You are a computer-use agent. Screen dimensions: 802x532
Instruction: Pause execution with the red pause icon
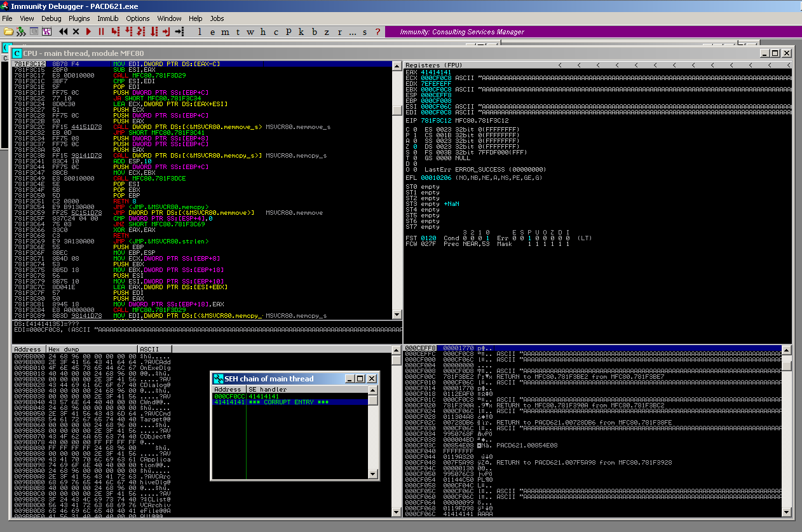(x=101, y=31)
